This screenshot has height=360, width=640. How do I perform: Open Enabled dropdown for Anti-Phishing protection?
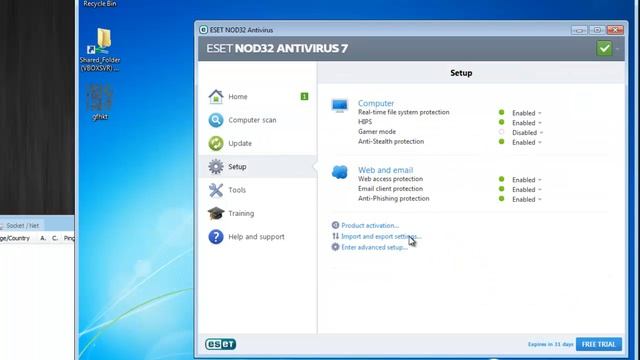[527, 200]
